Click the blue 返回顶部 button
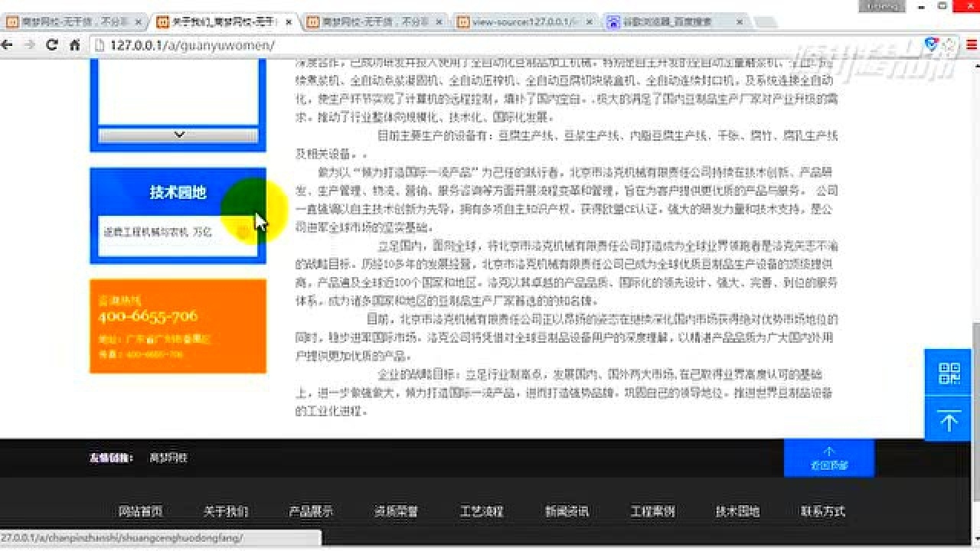 [828, 458]
